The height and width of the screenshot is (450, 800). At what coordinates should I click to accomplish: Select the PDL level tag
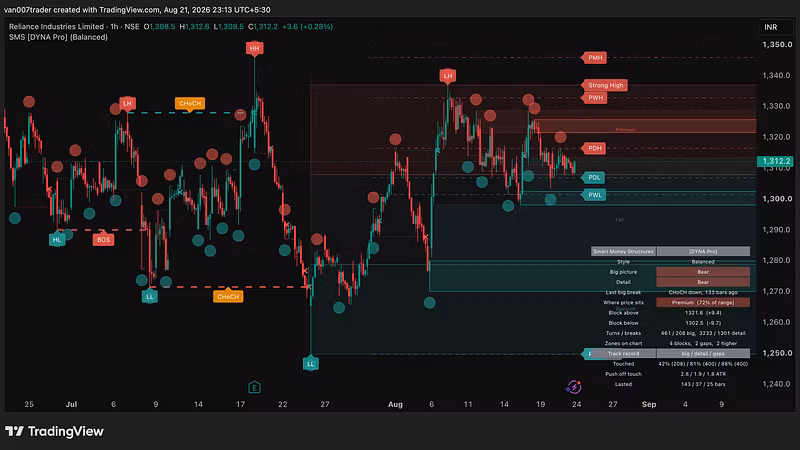pos(594,178)
